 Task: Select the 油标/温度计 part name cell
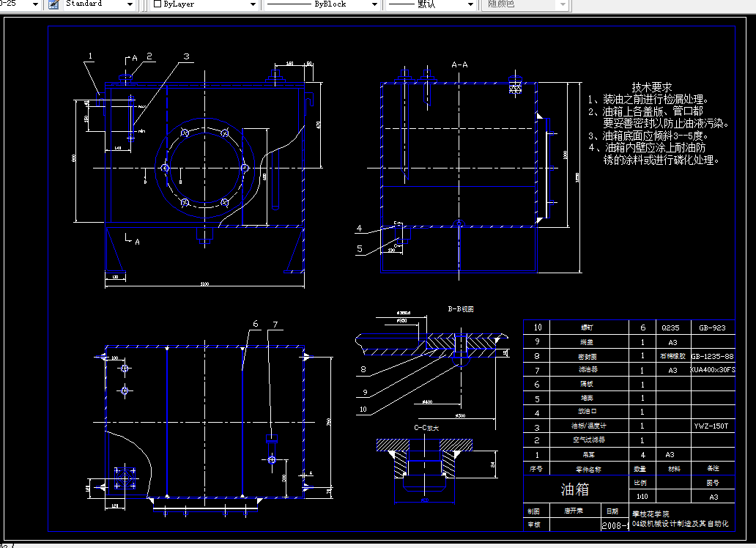[x=589, y=426]
